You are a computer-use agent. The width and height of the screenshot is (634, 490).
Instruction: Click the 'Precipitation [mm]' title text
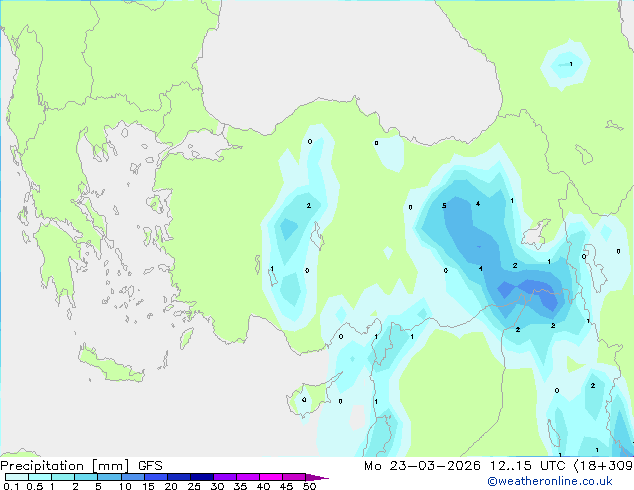click(x=65, y=466)
